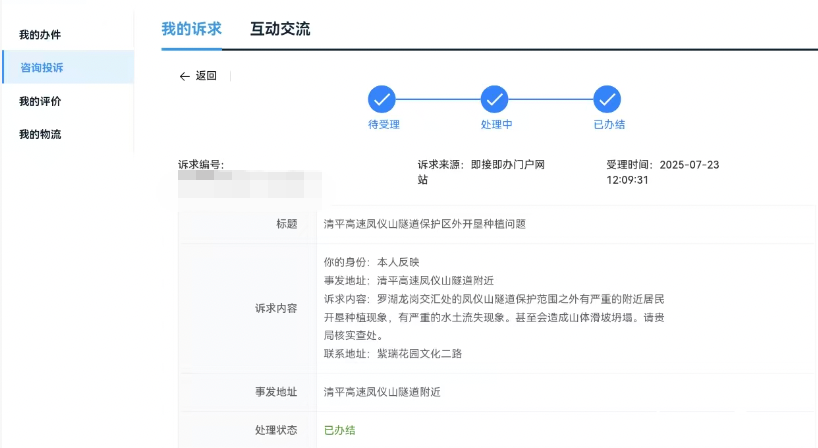The width and height of the screenshot is (818, 448).
Task: Open 我的物流 in the sidebar
Action: coord(40,134)
